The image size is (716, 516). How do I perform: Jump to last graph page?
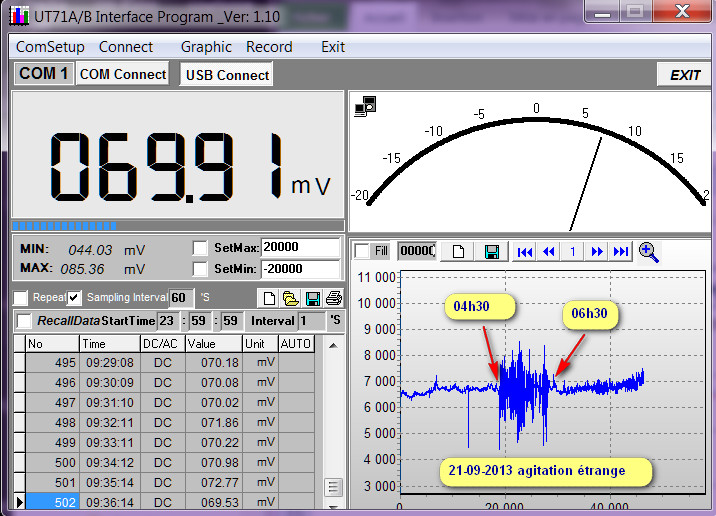coord(621,252)
